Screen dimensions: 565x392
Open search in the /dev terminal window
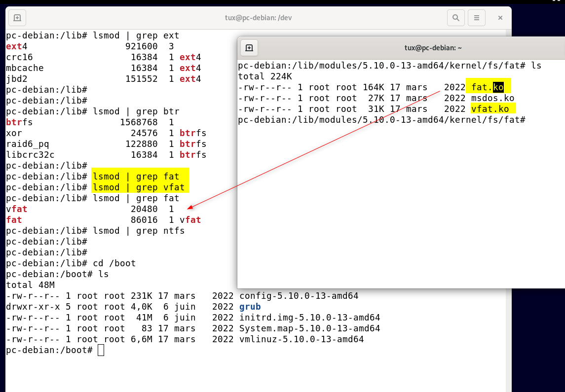point(456,18)
